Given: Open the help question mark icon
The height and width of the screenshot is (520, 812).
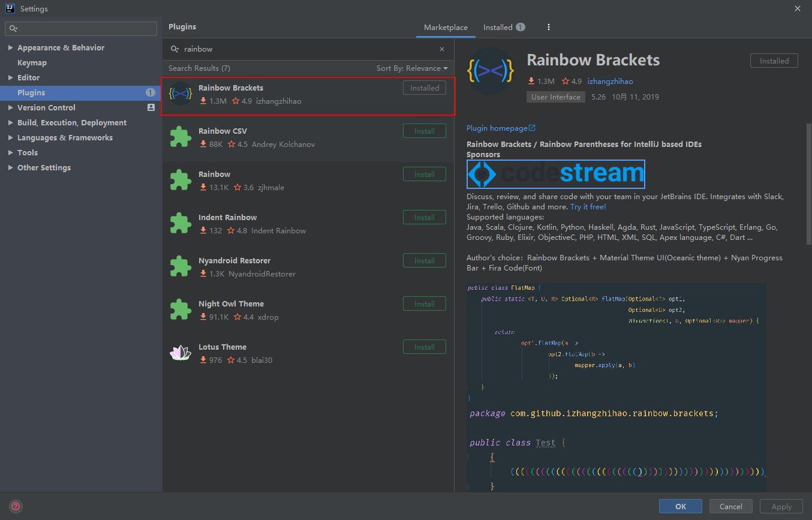Looking at the screenshot, I should tap(16, 506).
